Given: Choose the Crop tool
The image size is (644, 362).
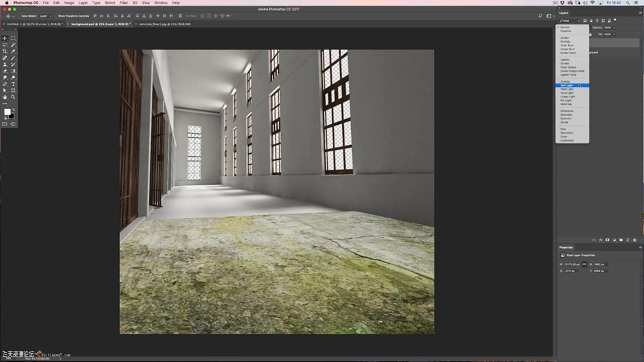Looking at the screenshot, I should coord(5,52).
